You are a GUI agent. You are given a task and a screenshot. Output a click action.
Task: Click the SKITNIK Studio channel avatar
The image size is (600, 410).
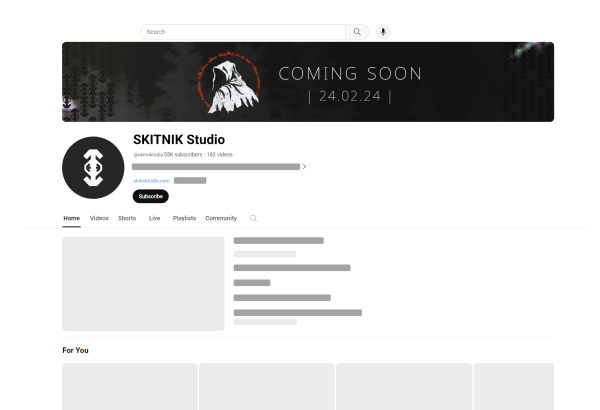click(93, 168)
